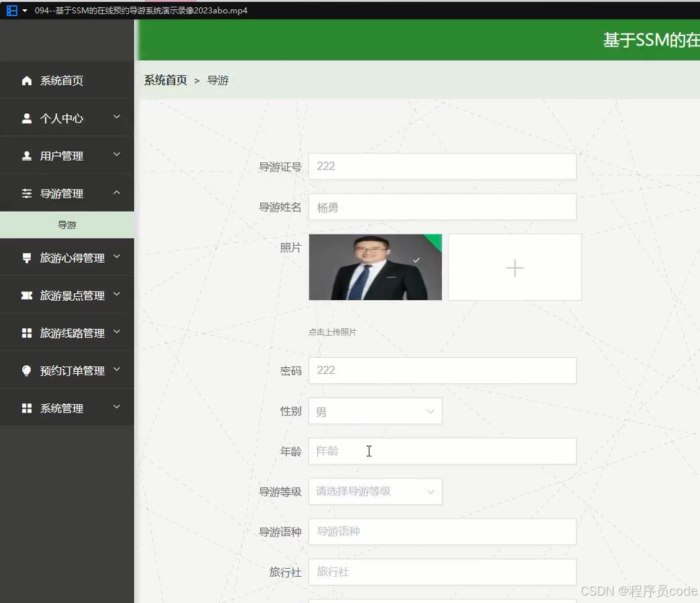
Task: Click the grid icon beside 系统管理
Action: coord(27,408)
